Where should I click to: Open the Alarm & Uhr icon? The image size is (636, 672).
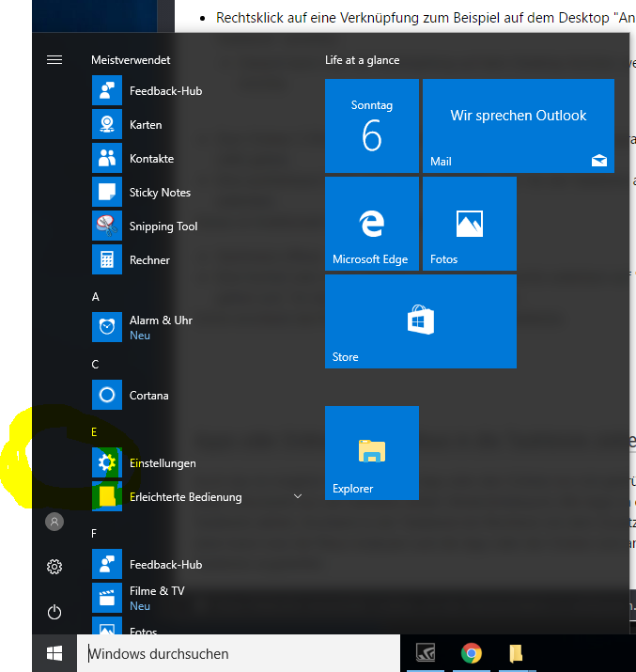(107, 327)
